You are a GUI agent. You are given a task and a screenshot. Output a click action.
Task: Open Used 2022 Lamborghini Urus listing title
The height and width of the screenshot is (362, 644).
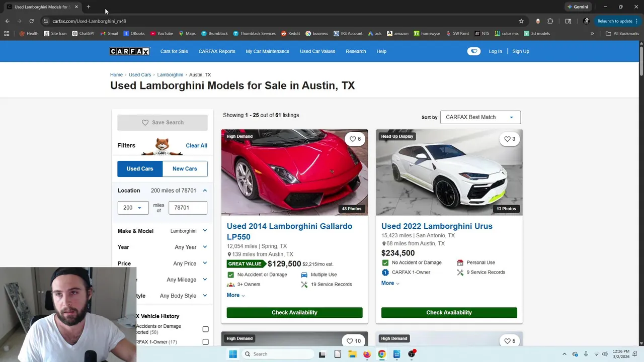(x=437, y=226)
